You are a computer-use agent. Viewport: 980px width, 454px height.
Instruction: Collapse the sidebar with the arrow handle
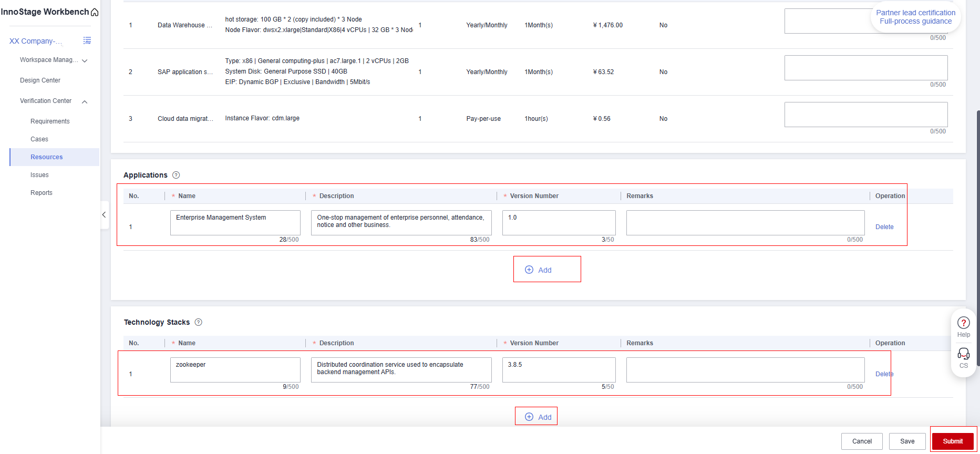pos(104,215)
